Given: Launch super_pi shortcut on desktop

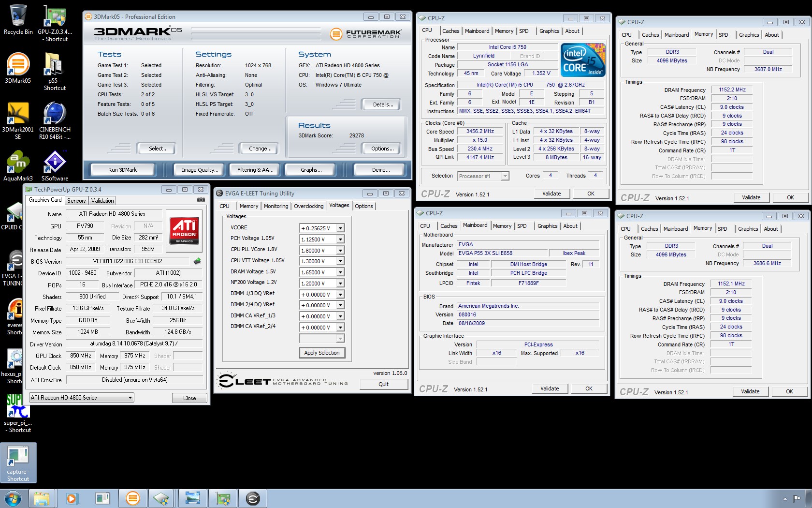Looking at the screenshot, I should pos(18,414).
